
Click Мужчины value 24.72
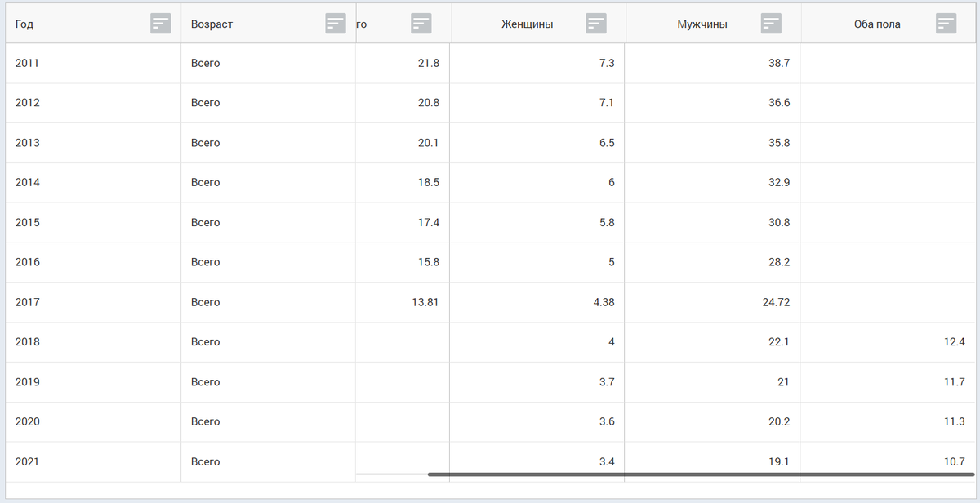tap(776, 302)
